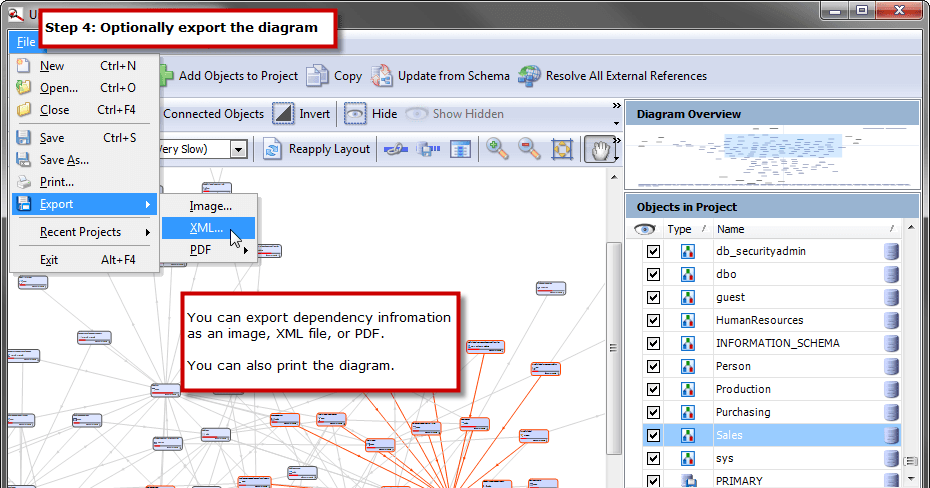Select the hand pan tool
Viewport: 930px width, 488px height.
(600, 149)
